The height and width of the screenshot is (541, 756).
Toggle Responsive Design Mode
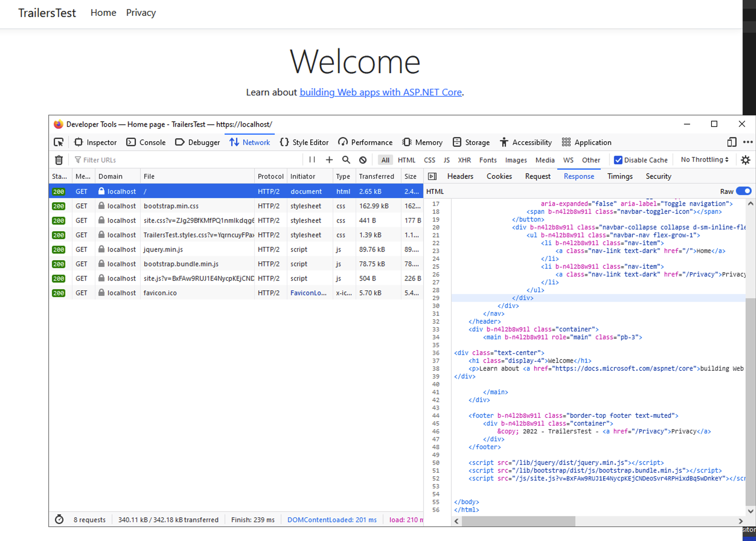pyautogui.click(x=732, y=142)
